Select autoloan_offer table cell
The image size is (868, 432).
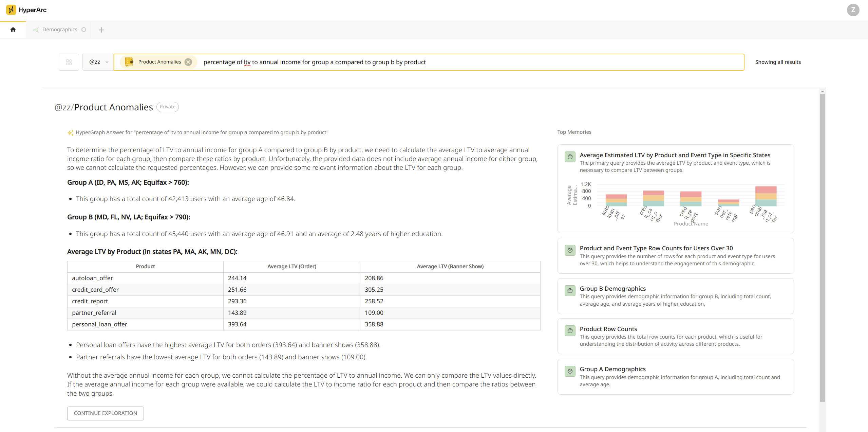(145, 278)
